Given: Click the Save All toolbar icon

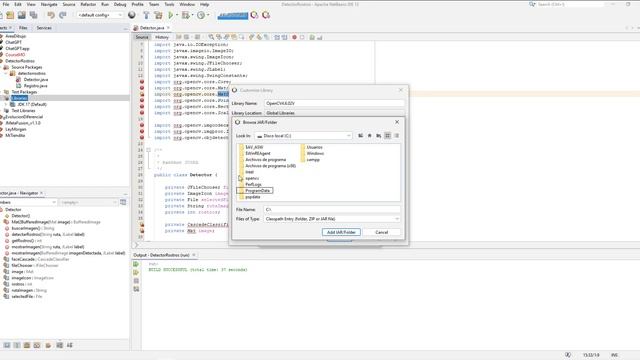Looking at the screenshot, I should (x=33, y=15).
